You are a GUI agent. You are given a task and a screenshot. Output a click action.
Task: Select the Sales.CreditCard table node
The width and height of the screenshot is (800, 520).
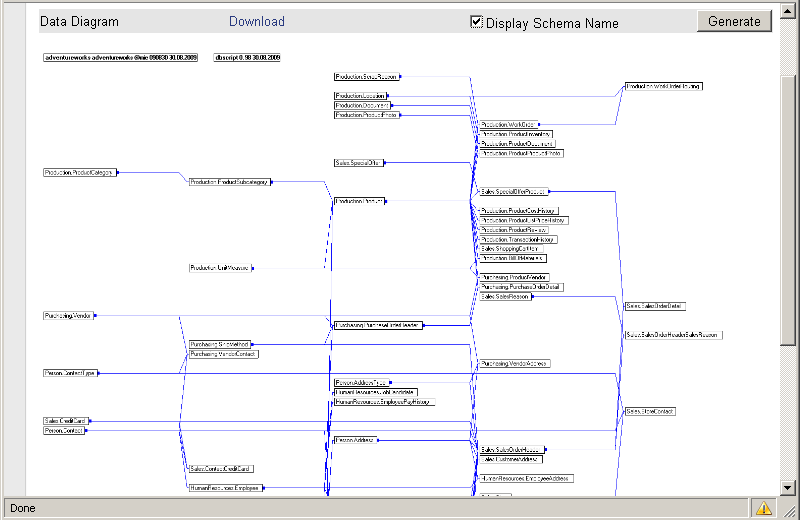[66, 421]
